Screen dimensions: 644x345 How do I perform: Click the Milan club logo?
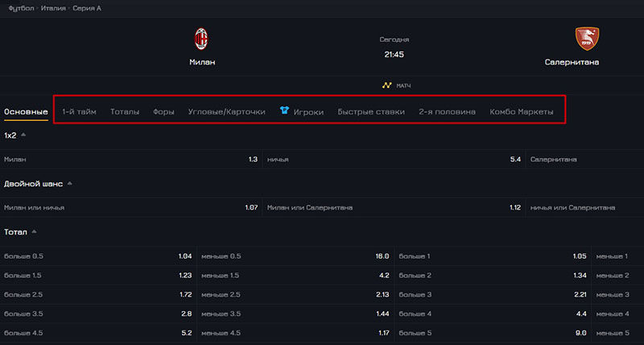[x=202, y=39]
